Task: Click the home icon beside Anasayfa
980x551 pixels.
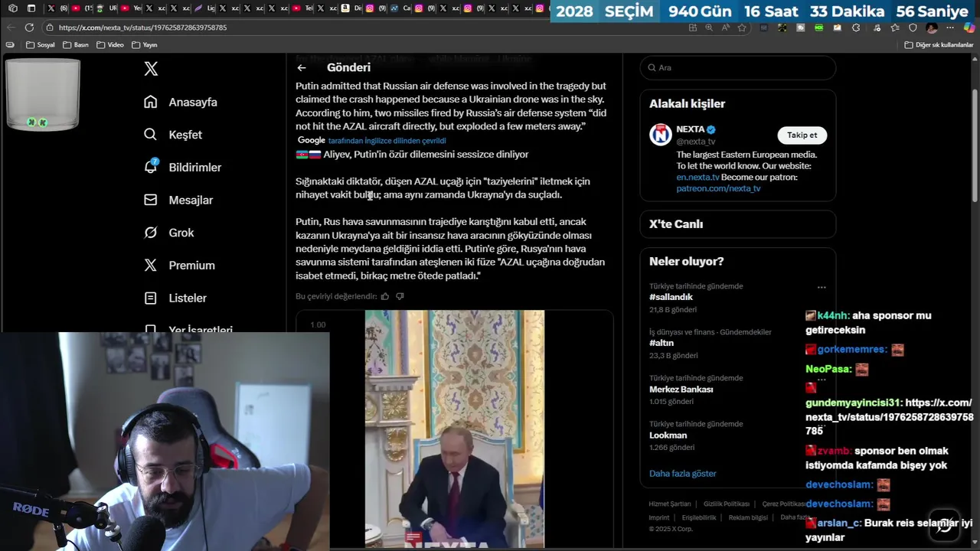Action: coord(151,102)
